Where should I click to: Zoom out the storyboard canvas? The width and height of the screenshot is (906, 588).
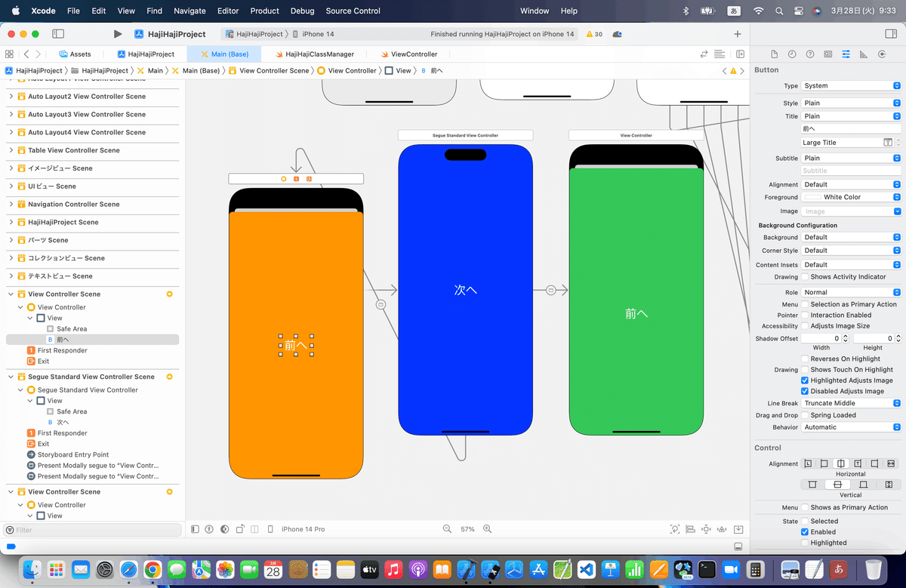click(447, 529)
